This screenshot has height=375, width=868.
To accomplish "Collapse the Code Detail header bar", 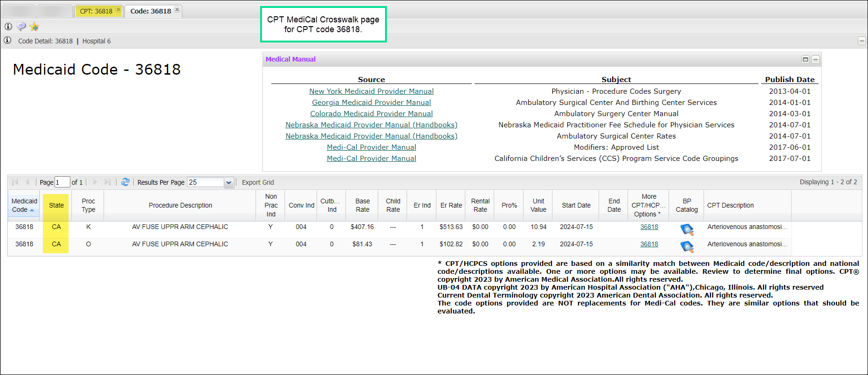I will tap(861, 41).
